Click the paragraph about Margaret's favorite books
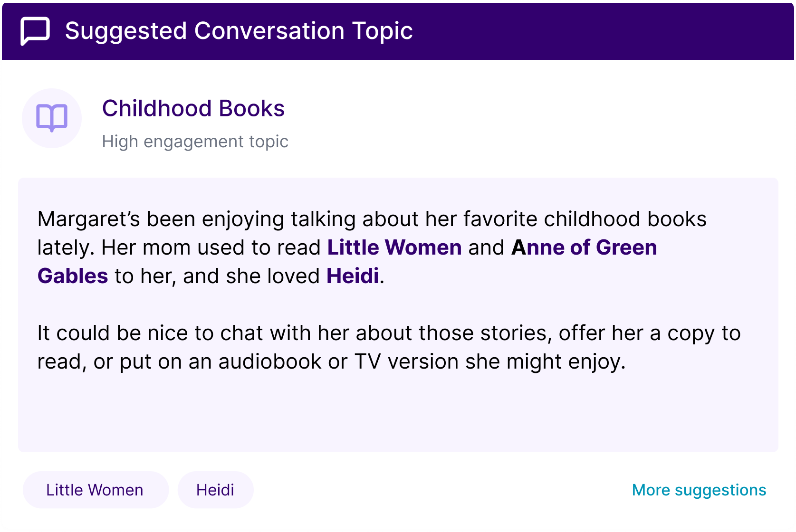796x532 pixels. (372, 247)
